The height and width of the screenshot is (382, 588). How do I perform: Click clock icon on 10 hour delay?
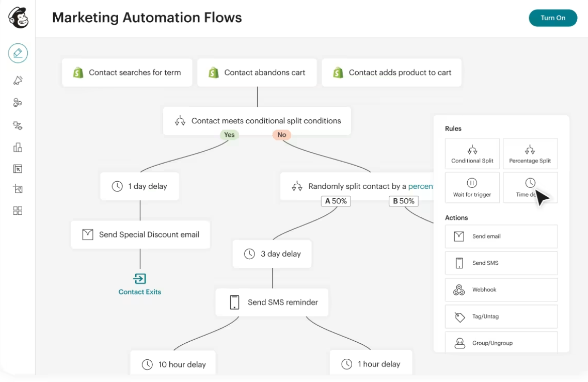point(147,364)
